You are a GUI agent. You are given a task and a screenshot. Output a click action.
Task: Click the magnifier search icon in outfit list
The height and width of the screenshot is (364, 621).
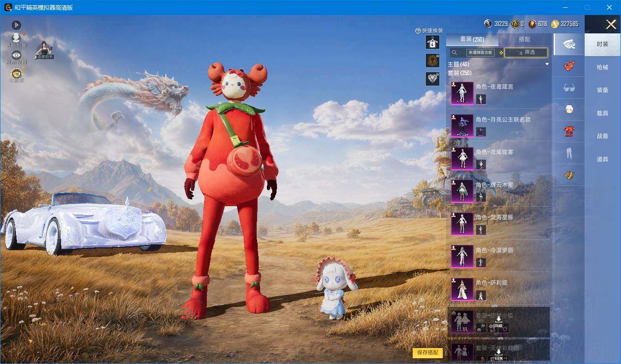click(454, 53)
